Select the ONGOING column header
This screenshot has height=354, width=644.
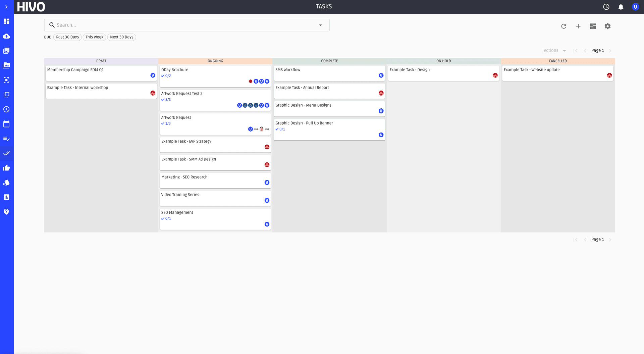coord(215,61)
